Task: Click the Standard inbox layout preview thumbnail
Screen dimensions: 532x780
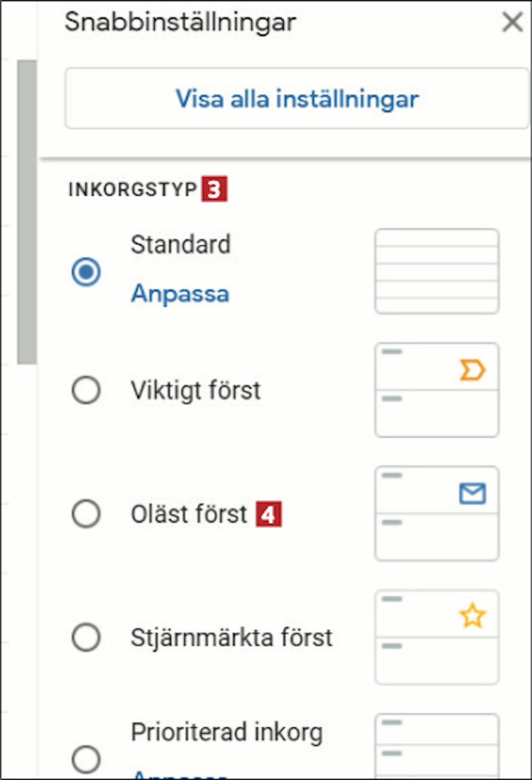Action: 437,271
